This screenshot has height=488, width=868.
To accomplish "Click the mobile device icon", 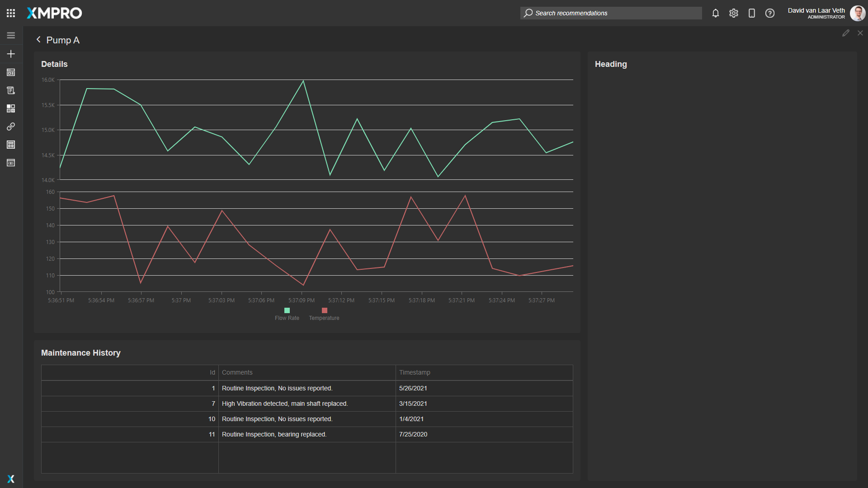I will pos(751,13).
